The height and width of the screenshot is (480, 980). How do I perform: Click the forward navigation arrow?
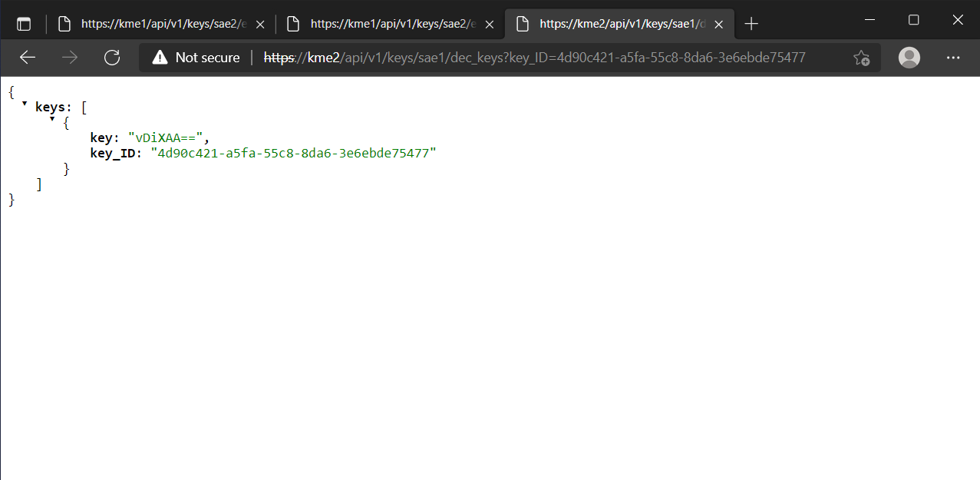(70, 58)
